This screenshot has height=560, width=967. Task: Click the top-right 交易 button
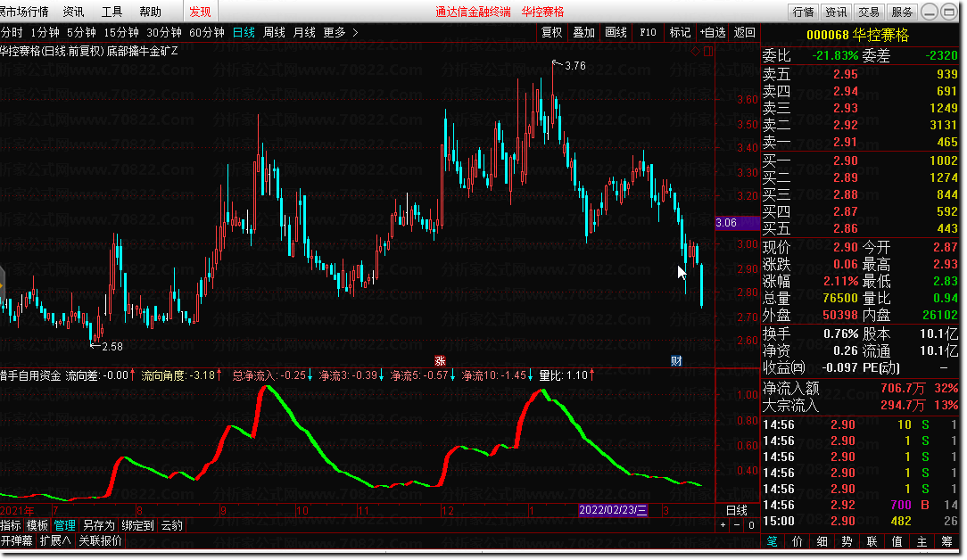[869, 12]
